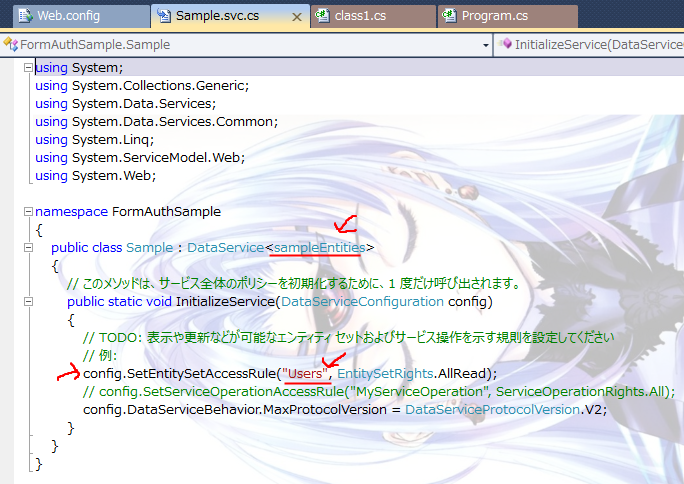Click 'DataServiceProtocolVersion' enum name
The width and height of the screenshot is (684, 484).
[x=492, y=410]
